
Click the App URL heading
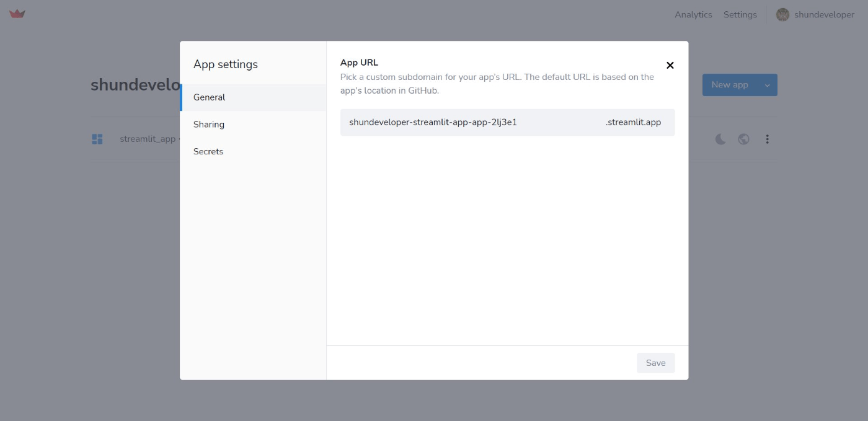click(359, 63)
